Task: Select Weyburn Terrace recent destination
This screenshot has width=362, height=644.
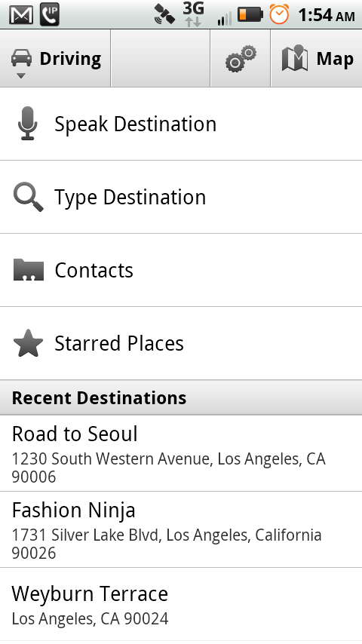Action: click(181, 605)
